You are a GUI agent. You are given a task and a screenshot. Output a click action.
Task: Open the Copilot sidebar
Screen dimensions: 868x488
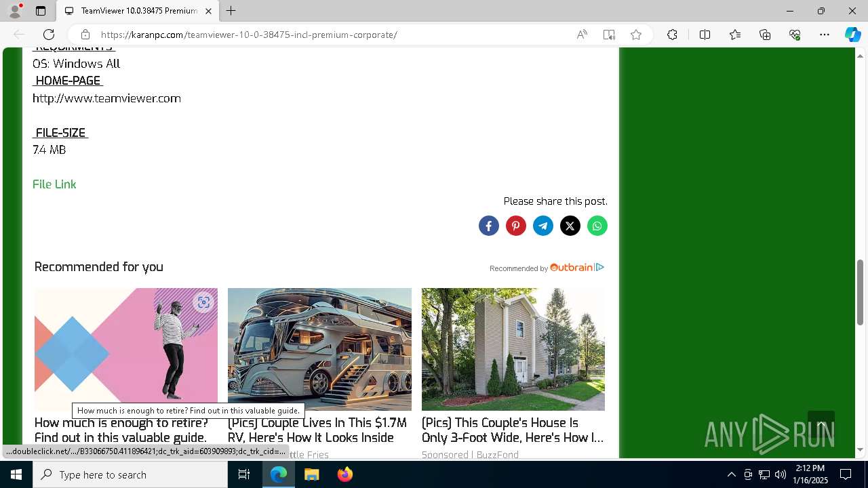(x=852, y=35)
